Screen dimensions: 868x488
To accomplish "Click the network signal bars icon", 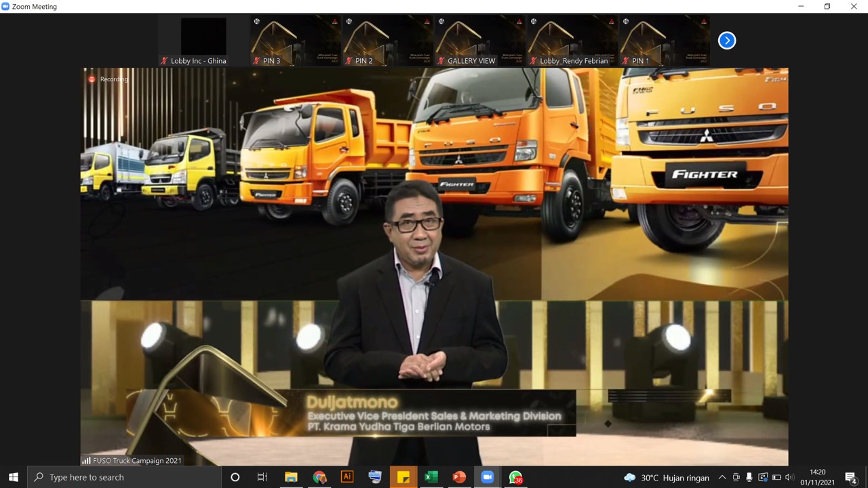I will (86, 460).
